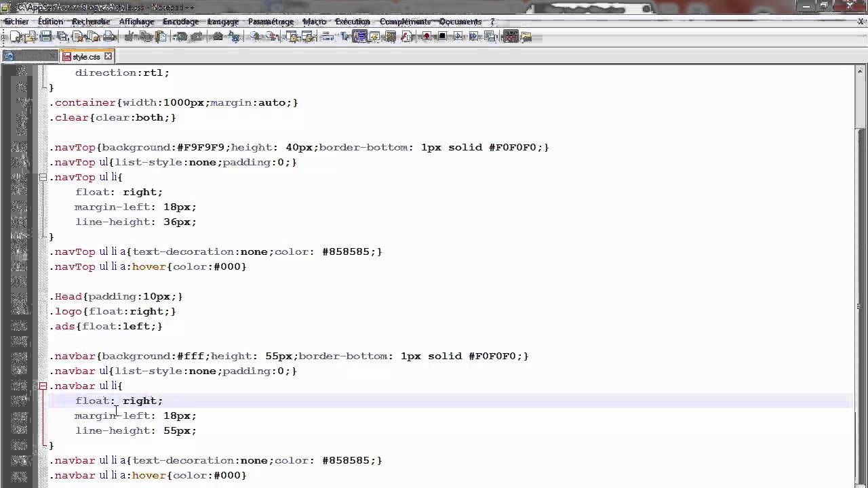The height and width of the screenshot is (488, 868).
Task: Stop macro recording with the square icon
Action: pyautogui.click(x=442, y=37)
